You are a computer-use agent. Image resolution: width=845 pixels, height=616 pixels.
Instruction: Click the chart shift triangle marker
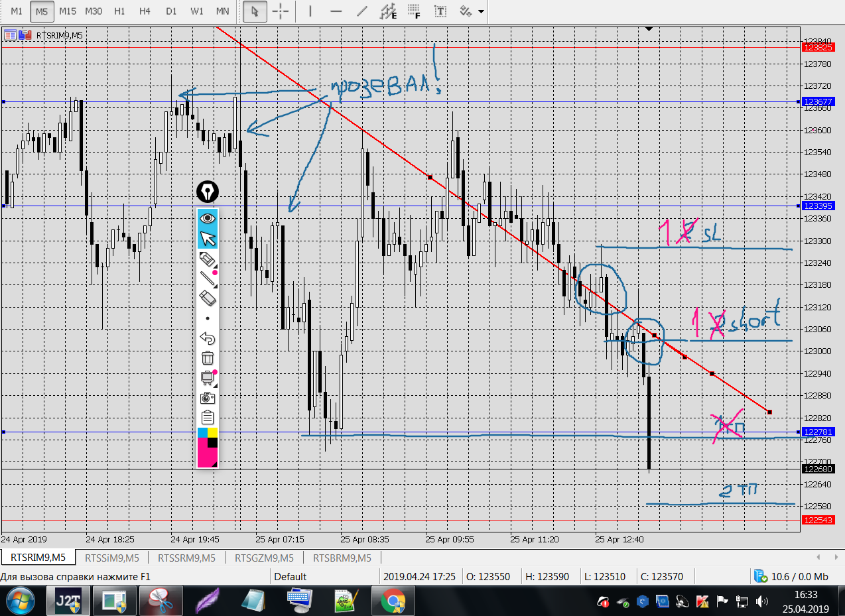tap(649, 29)
